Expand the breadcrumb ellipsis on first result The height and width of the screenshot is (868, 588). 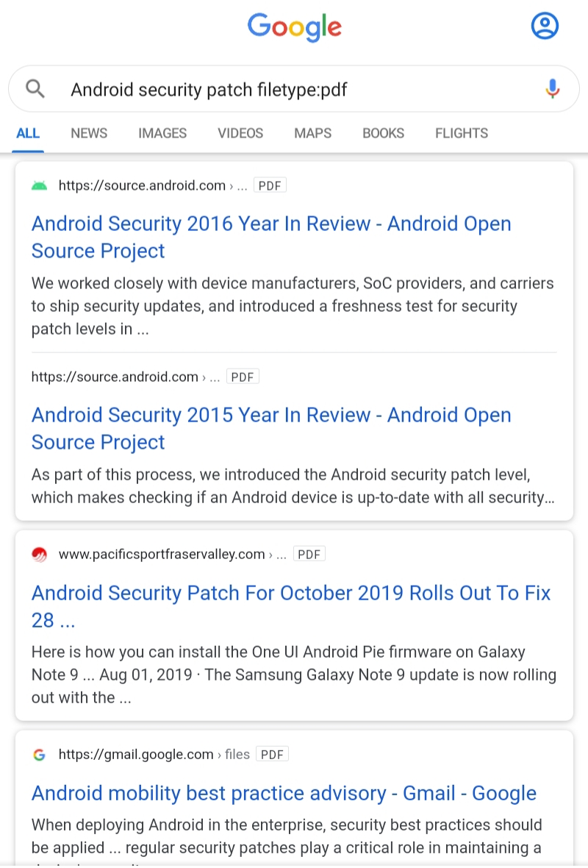pyautogui.click(x=243, y=185)
